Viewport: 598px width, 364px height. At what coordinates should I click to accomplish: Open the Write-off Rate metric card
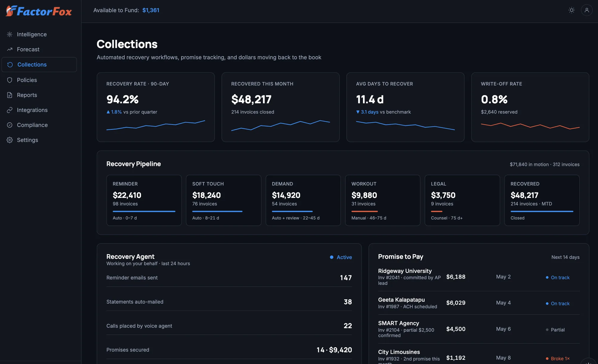pos(530,107)
